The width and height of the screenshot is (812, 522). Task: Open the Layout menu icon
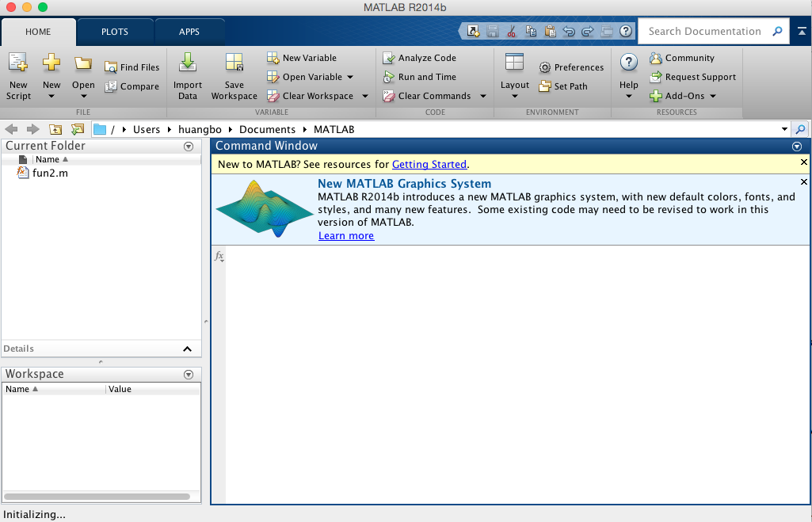[x=514, y=63]
